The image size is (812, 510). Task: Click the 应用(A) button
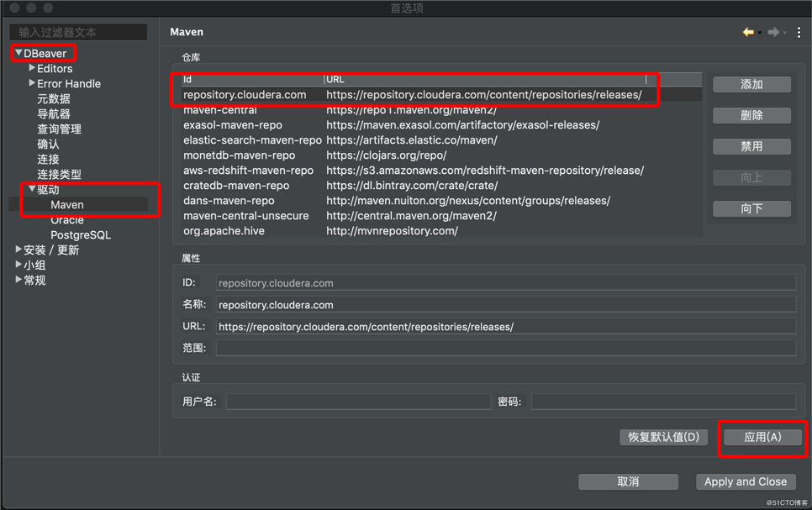click(762, 437)
